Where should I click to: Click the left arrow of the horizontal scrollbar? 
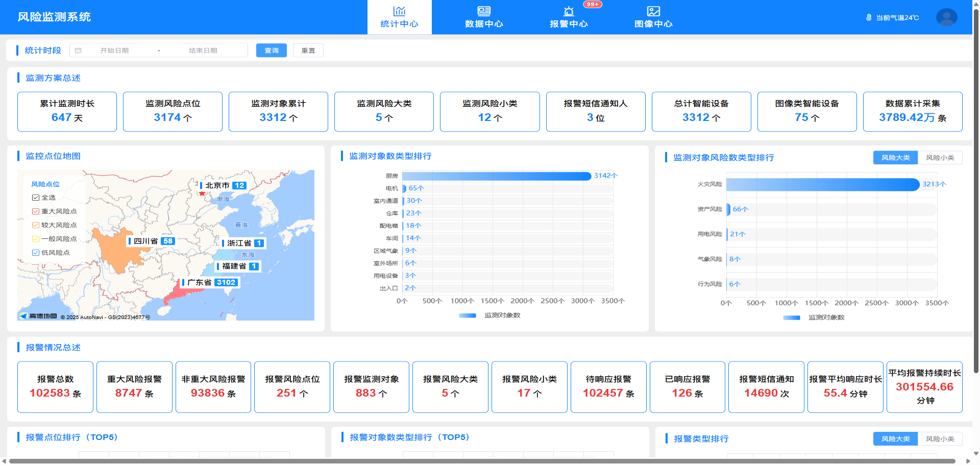(4, 461)
